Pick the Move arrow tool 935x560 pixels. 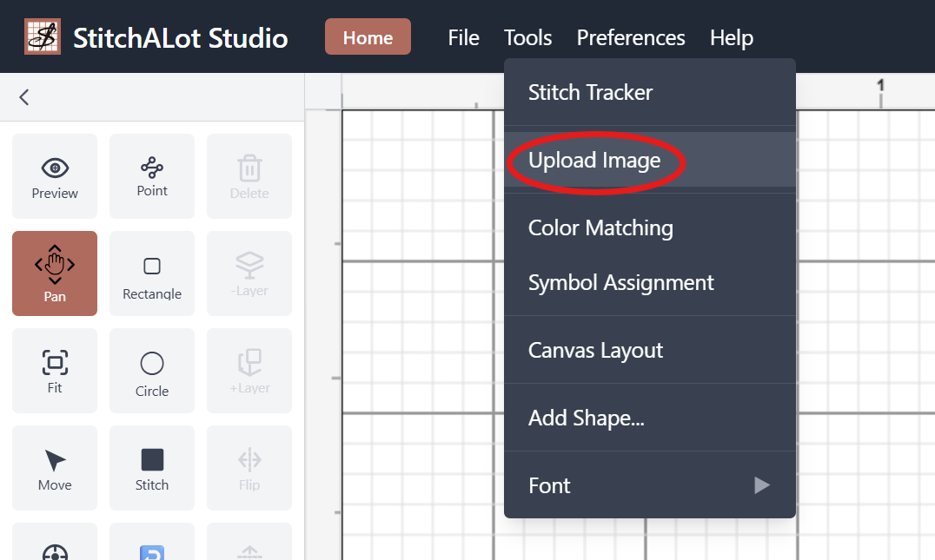55,467
